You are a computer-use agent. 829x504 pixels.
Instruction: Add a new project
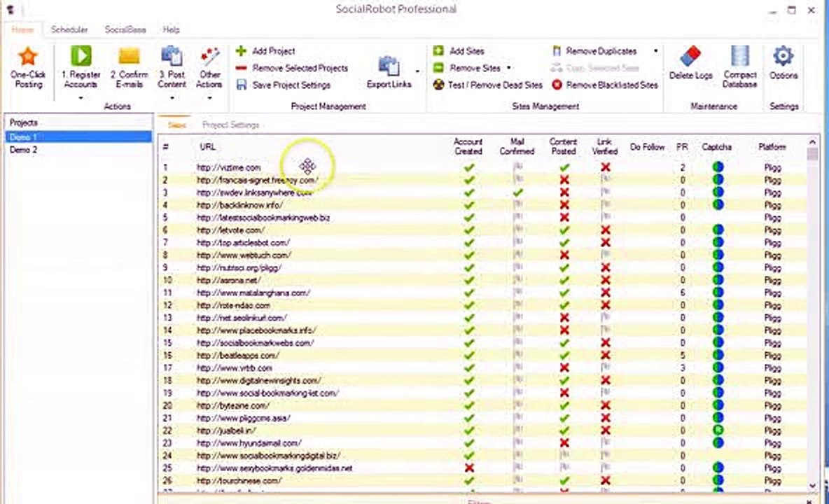[x=265, y=50]
